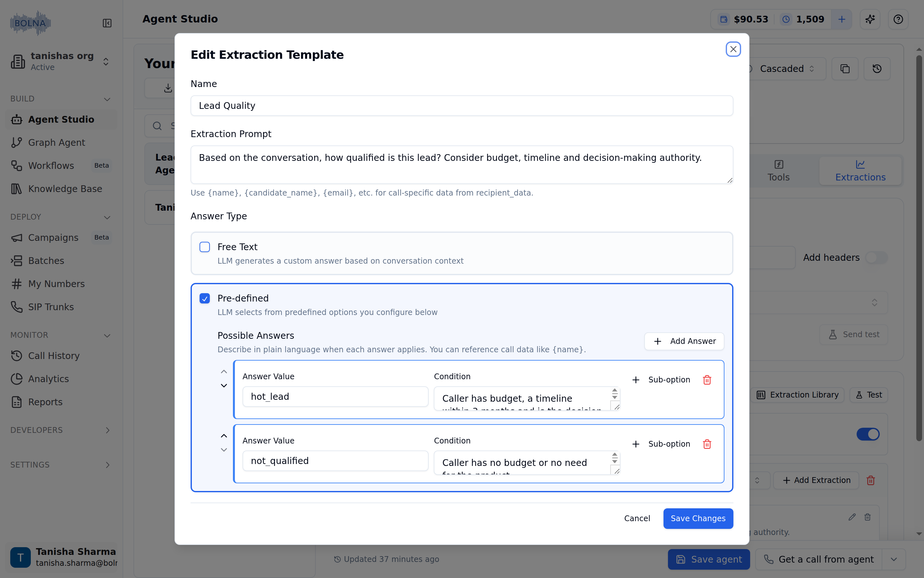Click the Campaigns megaphone icon
Image resolution: width=924 pixels, height=578 pixels.
pyautogui.click(x=16, y=238)
